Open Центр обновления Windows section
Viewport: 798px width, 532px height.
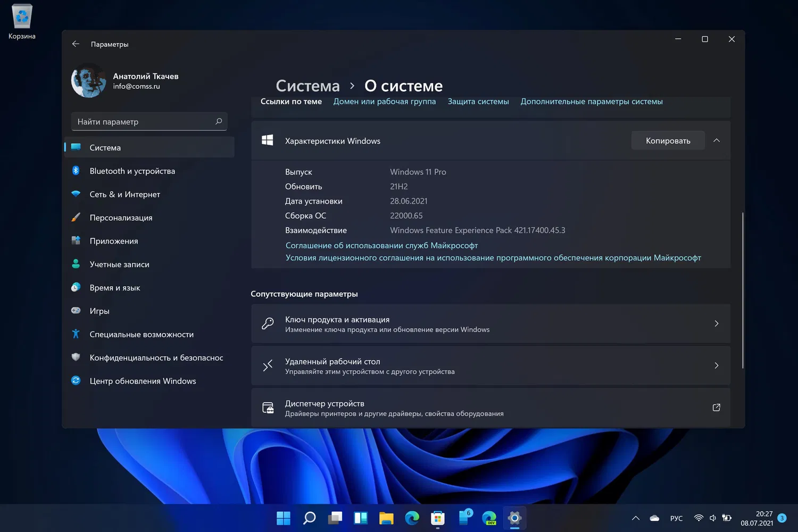click(x=143, y=381)
